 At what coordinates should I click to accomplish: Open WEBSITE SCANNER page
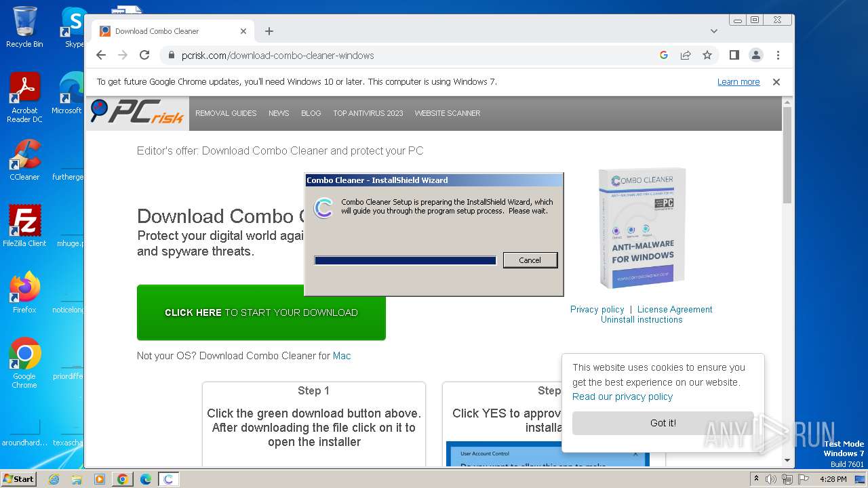point(448,113)
